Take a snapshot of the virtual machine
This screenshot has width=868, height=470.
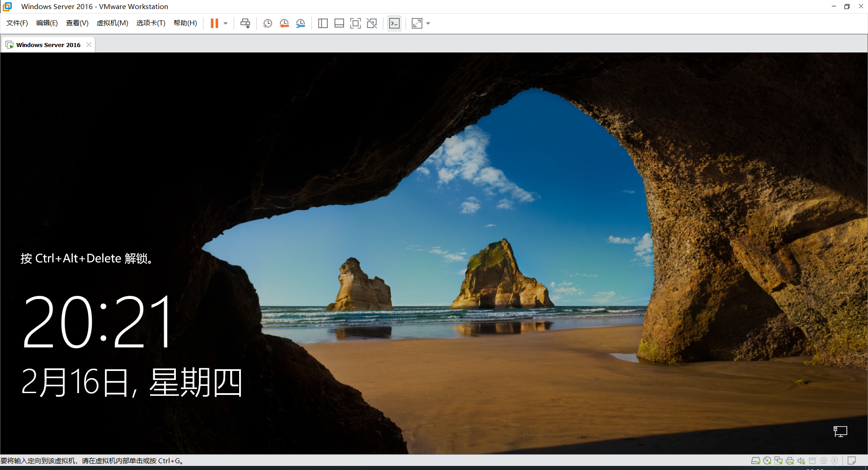tap(268, 24)
